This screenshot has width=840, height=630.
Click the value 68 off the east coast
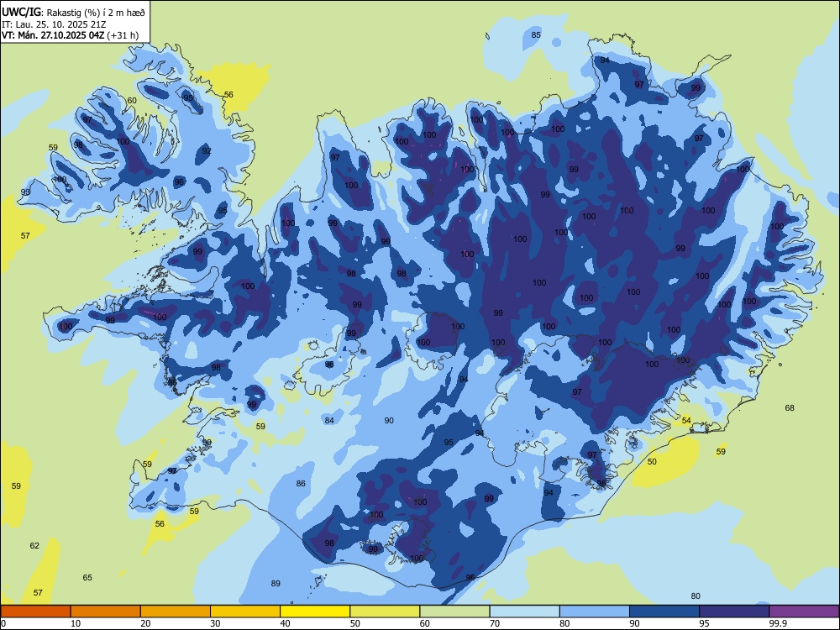pos(790,407)
